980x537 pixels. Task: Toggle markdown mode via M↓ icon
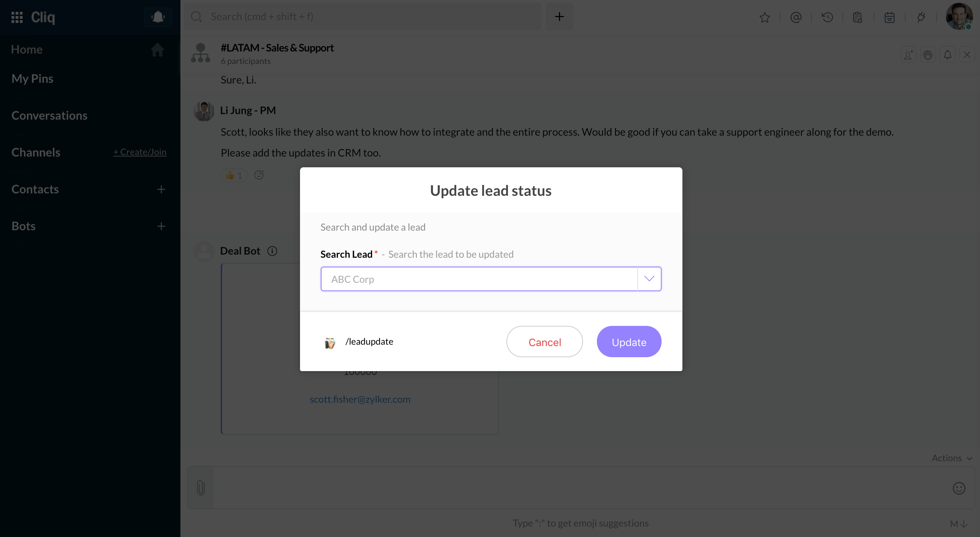click(959, 524)
